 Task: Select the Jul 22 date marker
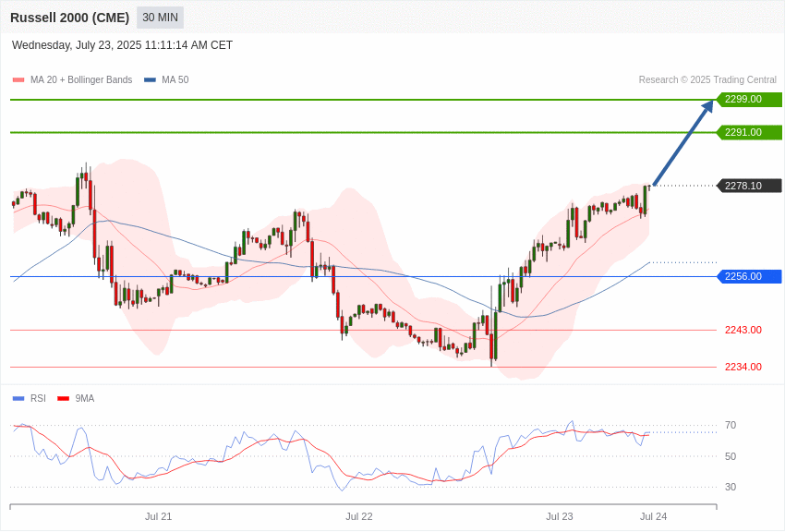(x=359, y=516)
